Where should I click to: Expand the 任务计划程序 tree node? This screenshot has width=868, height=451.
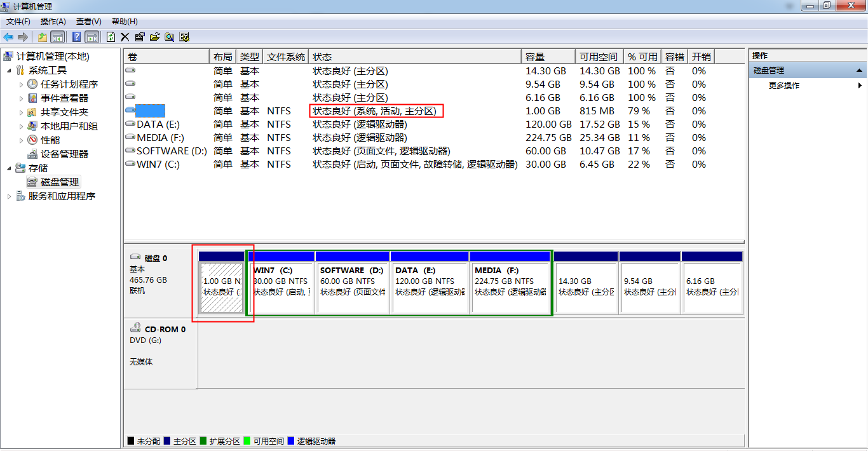point(21,84)
